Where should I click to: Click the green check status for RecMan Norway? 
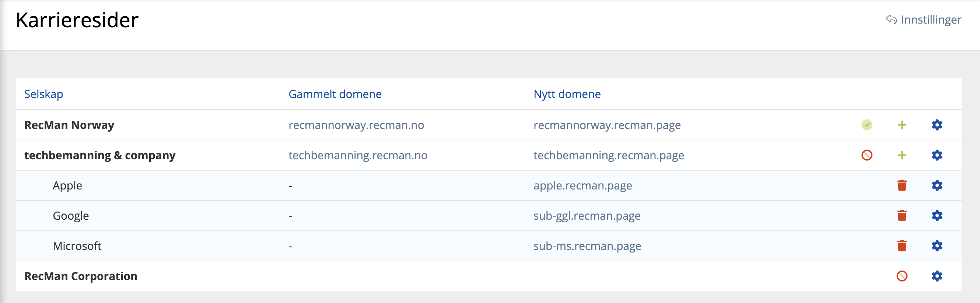point(867,125)
